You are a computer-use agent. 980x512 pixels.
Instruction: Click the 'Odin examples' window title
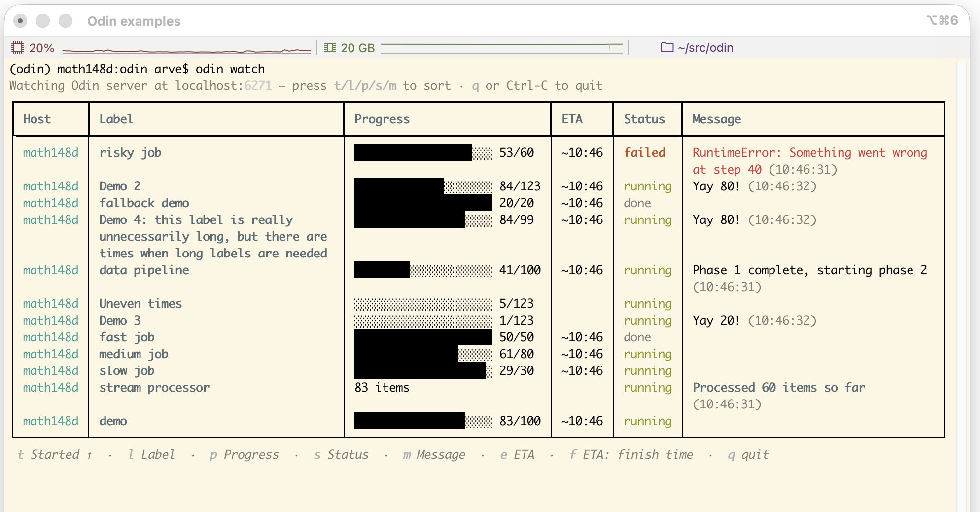coord(134,21)
